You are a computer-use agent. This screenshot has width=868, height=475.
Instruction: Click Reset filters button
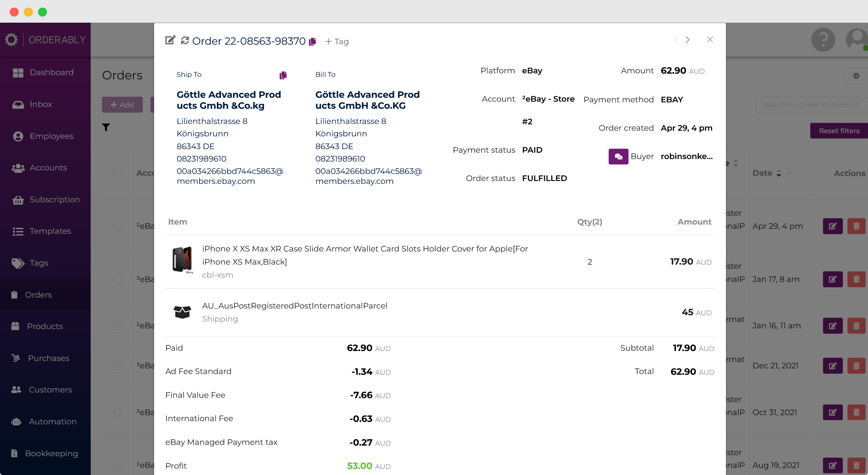839,131
